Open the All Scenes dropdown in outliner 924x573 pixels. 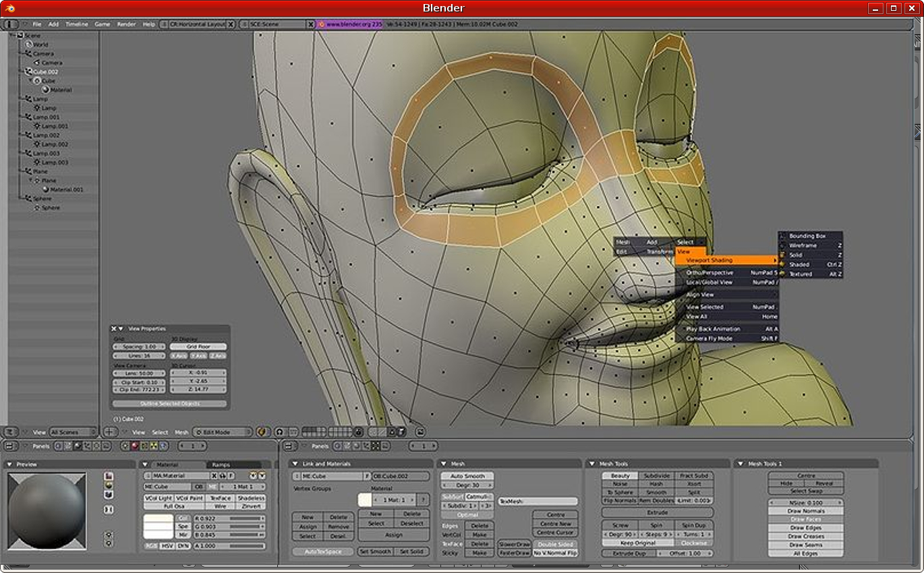[x=73, y=432]
